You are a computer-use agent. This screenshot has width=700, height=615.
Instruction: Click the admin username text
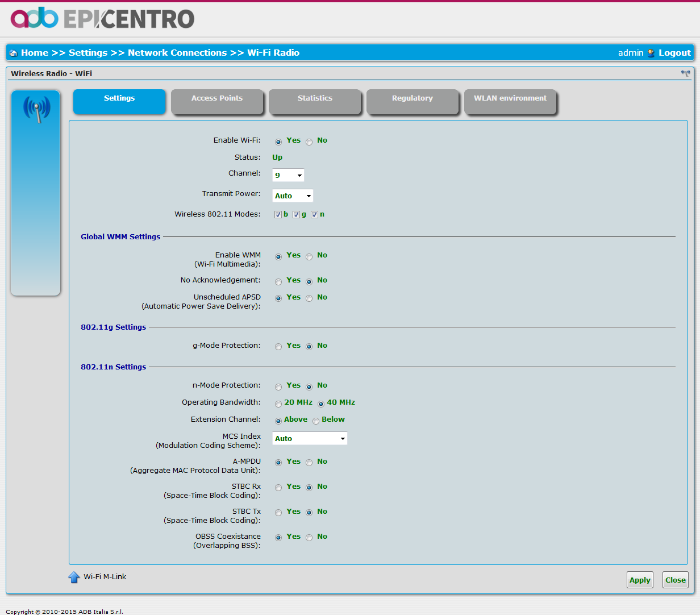[631, 53]
